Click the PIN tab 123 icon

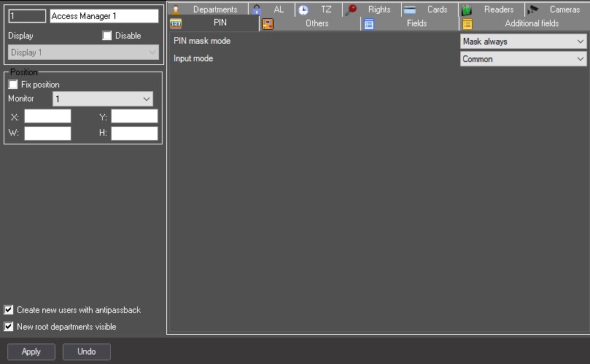[176, 23]
